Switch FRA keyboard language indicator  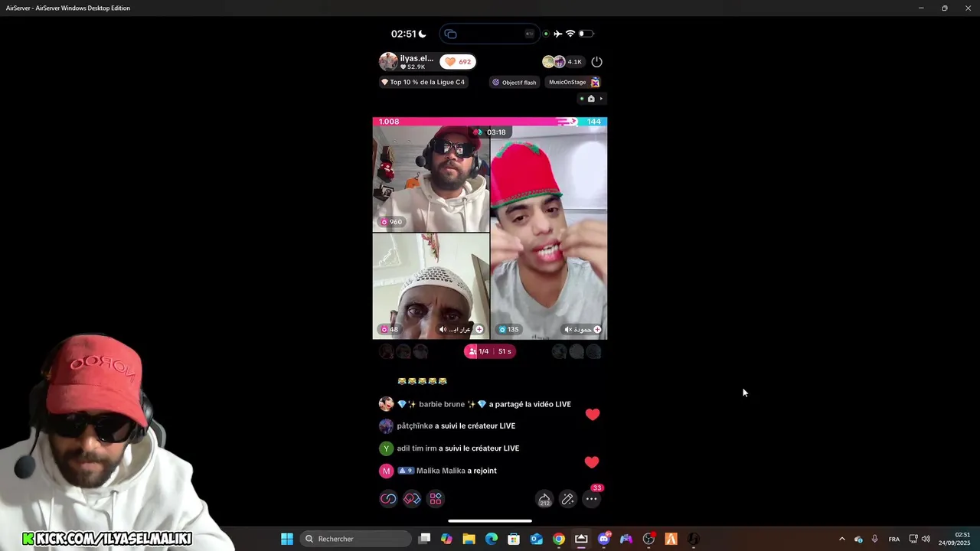(894, 539)
